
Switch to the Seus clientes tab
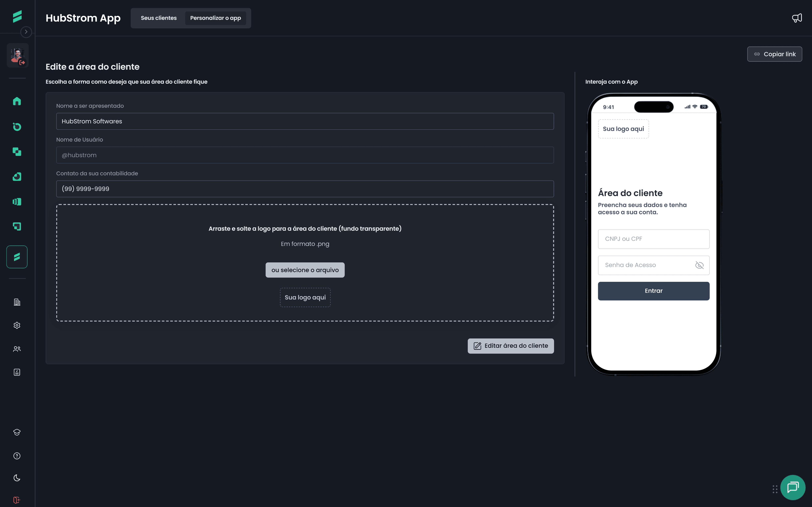tap(159, 18)
